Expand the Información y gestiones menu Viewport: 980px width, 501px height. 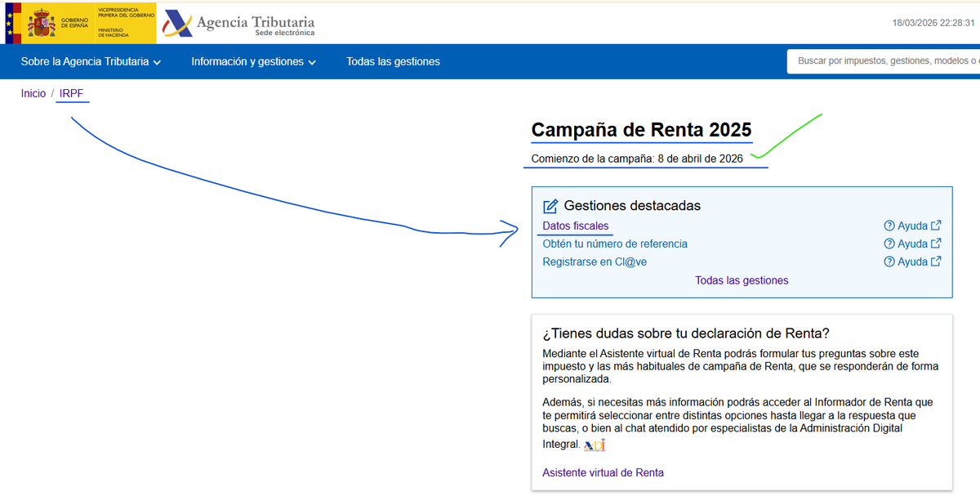click(253, 61)
